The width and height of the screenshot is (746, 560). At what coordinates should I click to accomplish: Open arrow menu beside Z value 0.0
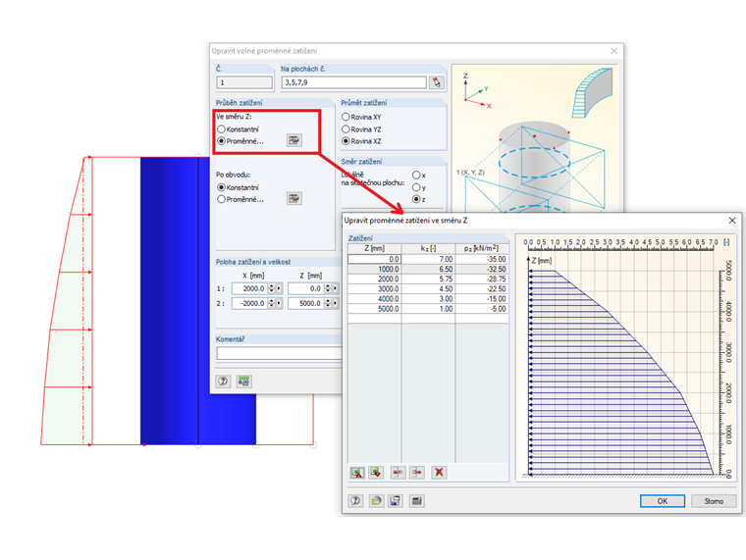pyautogui.click(x=335, y=288)
